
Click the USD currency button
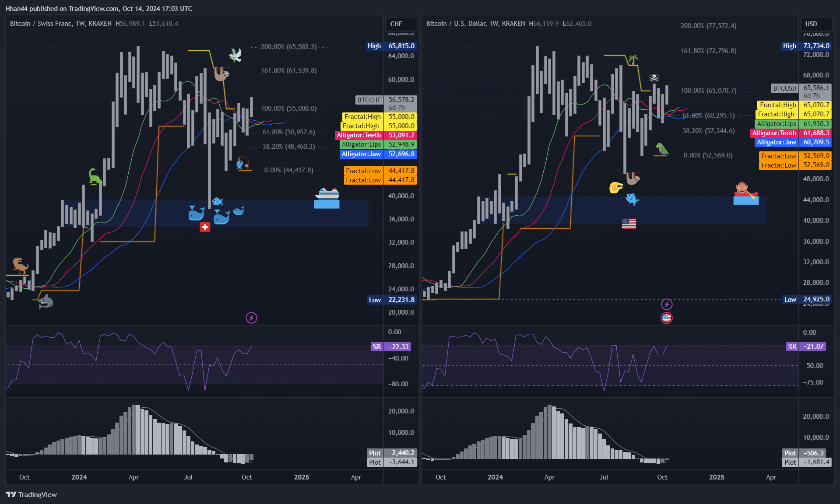(816, 24)
